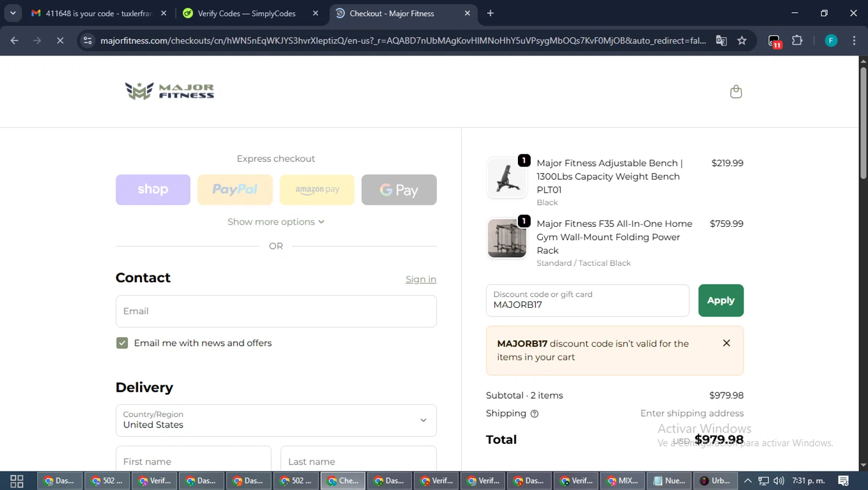Open the browser Extensions puzzle icon
Screen dimensions: 868x490
point(797,40)
